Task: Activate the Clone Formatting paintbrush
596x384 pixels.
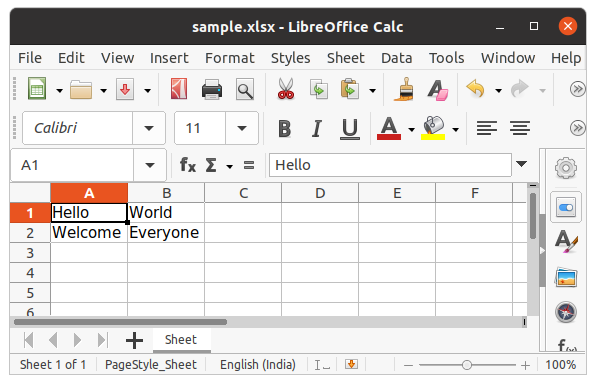Action: 404,89
